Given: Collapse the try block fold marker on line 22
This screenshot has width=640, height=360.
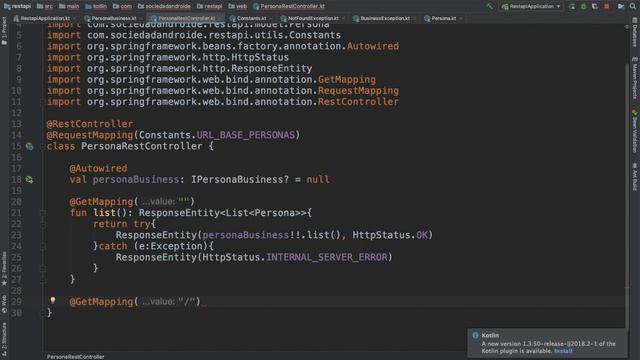Looking at the screenshot, I should (42, 224).
